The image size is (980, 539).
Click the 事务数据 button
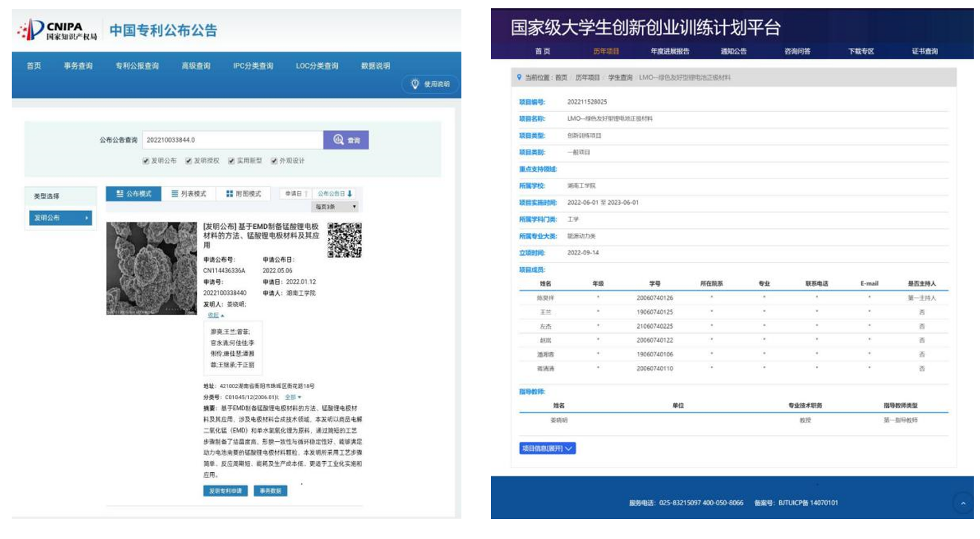coord(270,491)
